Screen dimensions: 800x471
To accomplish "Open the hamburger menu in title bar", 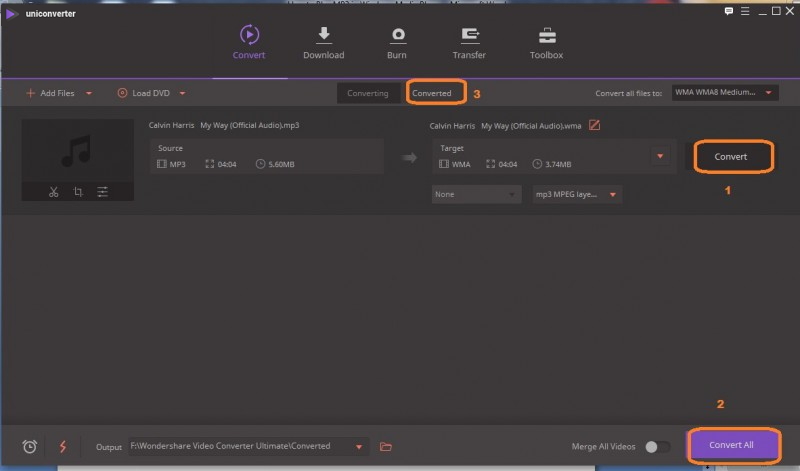I will (745, 11).
